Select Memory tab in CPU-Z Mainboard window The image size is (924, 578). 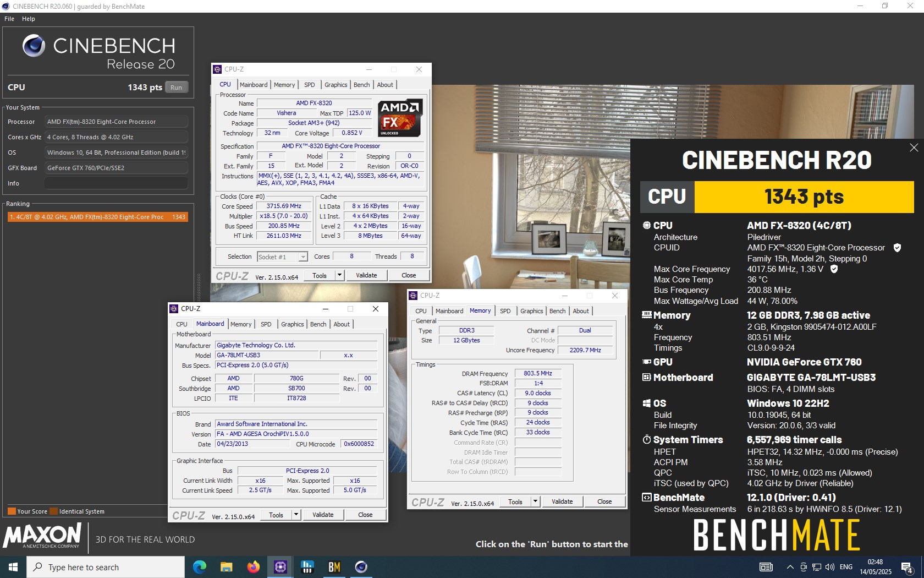(x=241, y=324)
